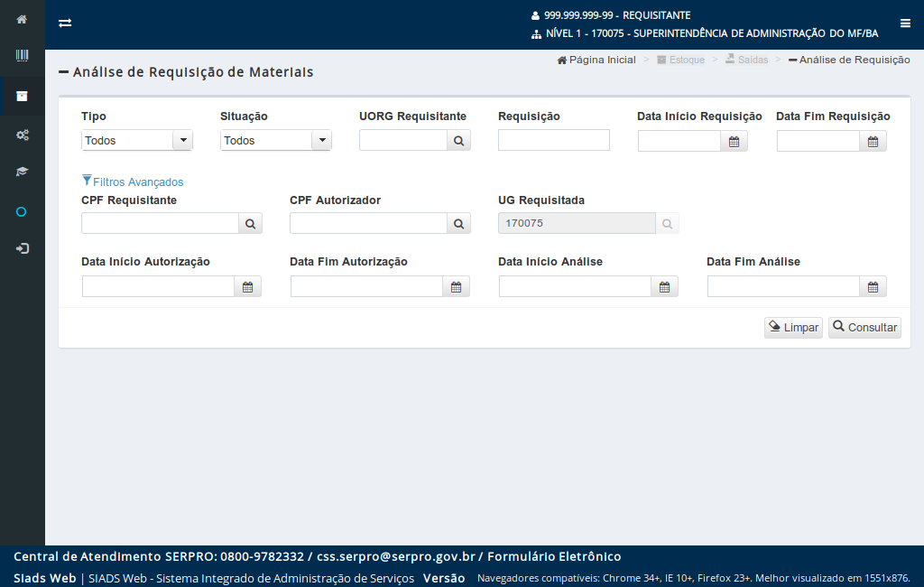Click the Data Início Requisição date field
This screenshot has height=587, width=924.
coord(679,141)
